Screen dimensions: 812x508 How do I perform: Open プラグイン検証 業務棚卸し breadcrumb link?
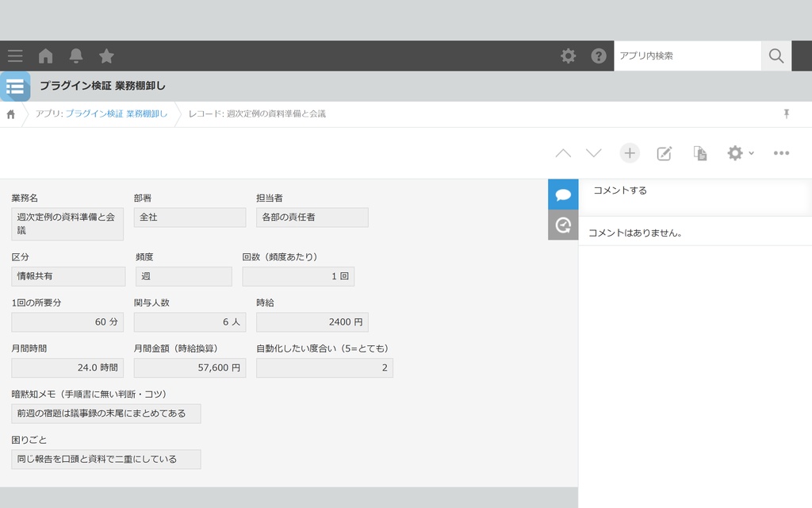(x=117, y=114)
